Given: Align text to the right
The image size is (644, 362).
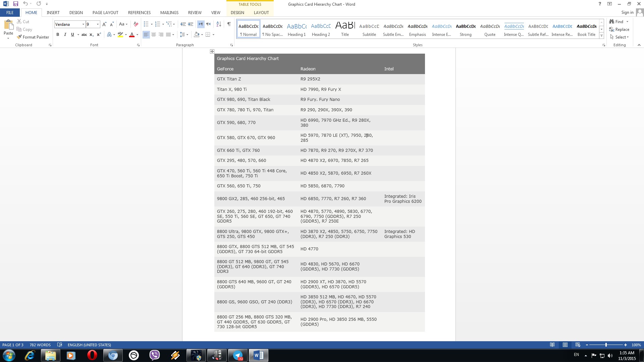Looking at the screenshot, I should click(161, 35).
